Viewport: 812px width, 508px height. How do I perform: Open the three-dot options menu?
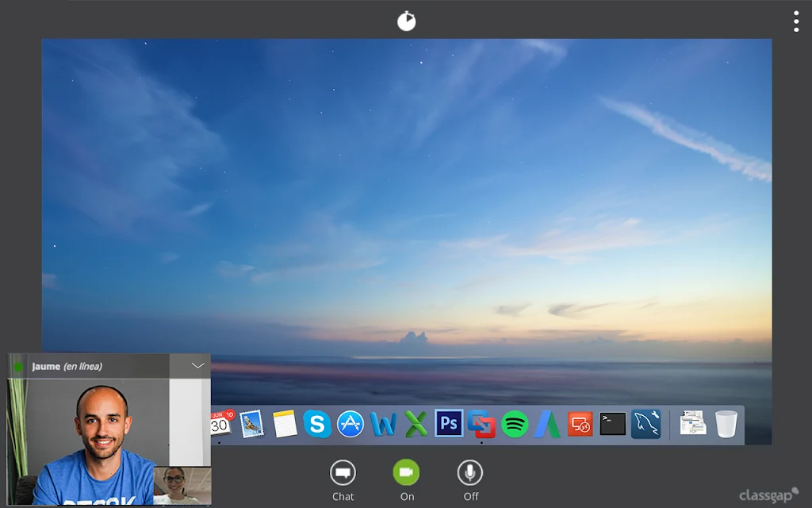tap(796, 21)
